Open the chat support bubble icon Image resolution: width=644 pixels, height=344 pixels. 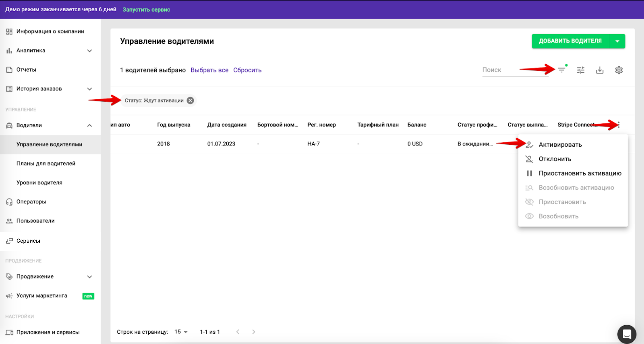click(626, 334)
